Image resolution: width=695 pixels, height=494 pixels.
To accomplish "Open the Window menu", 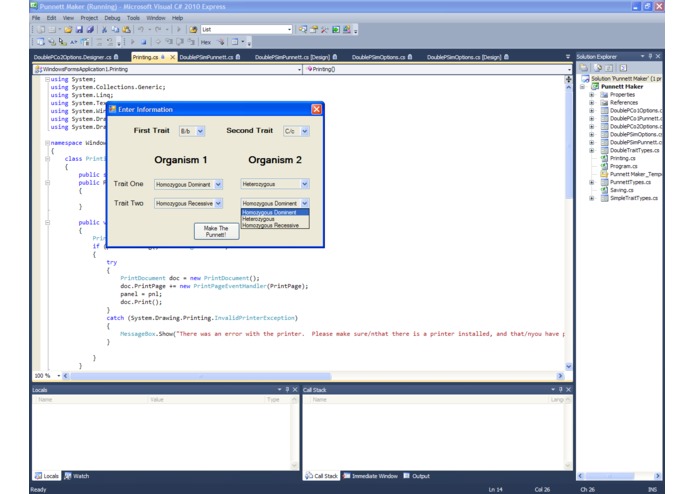I will (156, 18).
